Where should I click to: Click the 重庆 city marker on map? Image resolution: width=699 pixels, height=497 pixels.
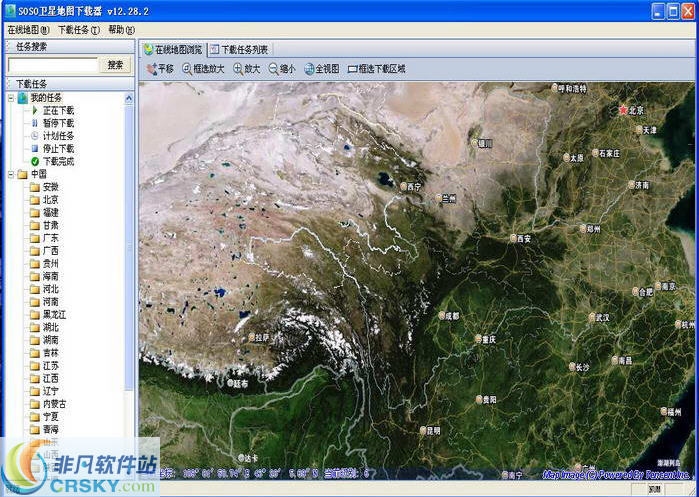(x=478, y=339)
